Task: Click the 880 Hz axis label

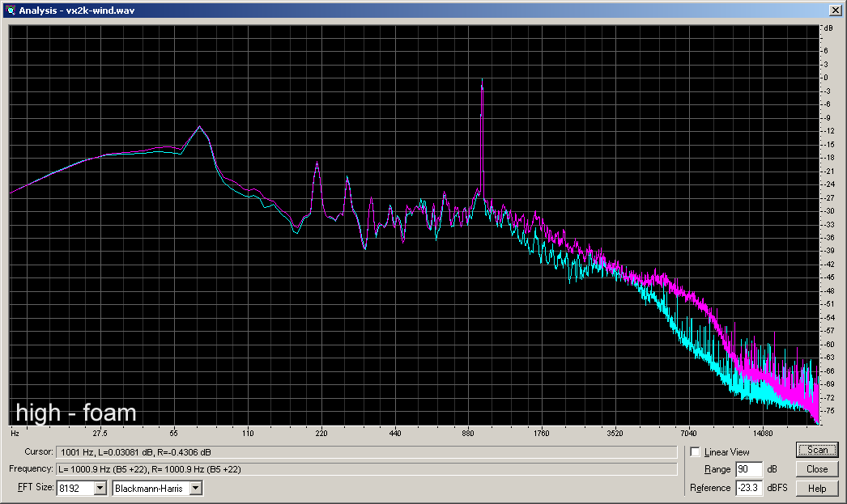Action: point(468,434)
